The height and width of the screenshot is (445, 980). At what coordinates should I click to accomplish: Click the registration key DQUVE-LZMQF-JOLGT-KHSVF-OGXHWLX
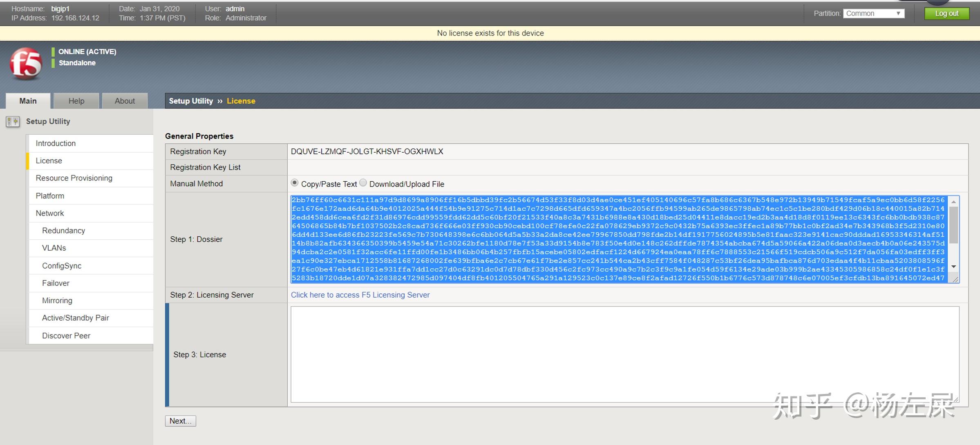click(x=367, y=151)
